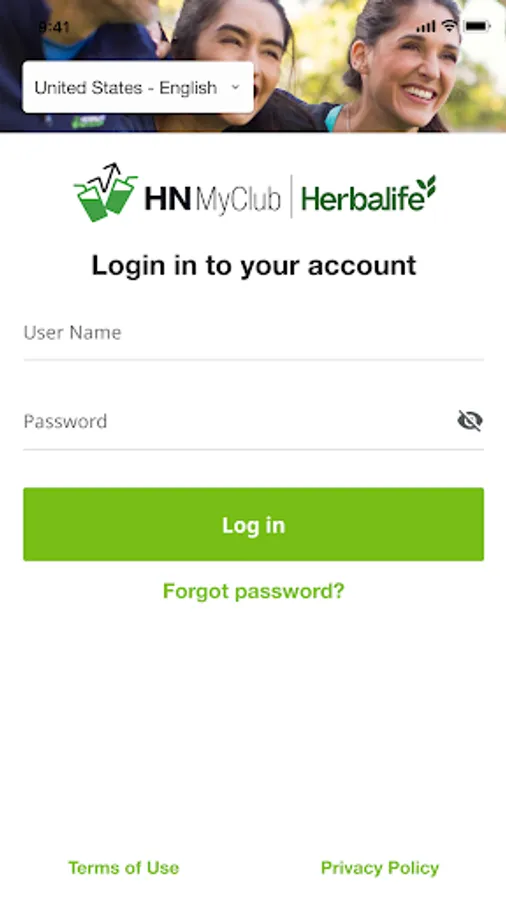Click the Herbalife wordmark text
Image resolution: width=506 pixels, height=900 pixels.
[x=363, y=199]
